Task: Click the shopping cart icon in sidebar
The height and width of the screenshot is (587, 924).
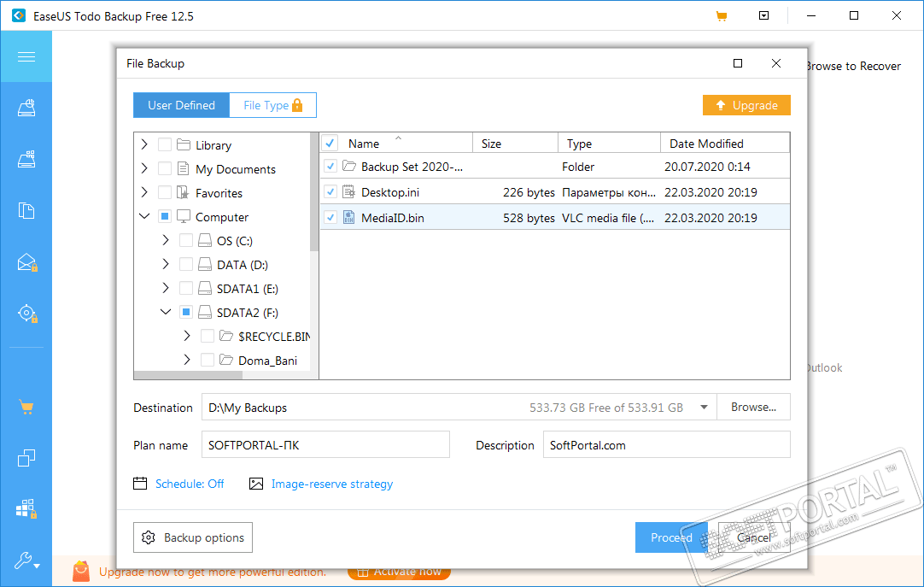Action: click(x=26, y=408)
